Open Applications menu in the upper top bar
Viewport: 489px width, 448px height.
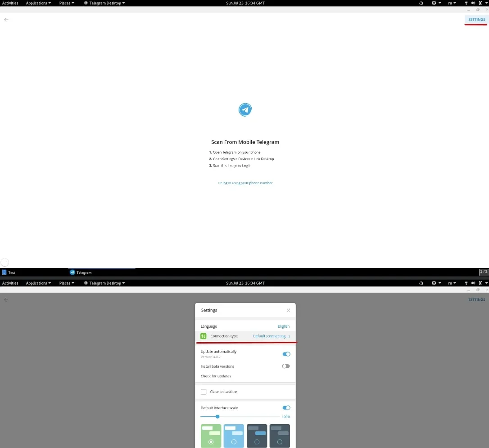[x=38, y=3]
